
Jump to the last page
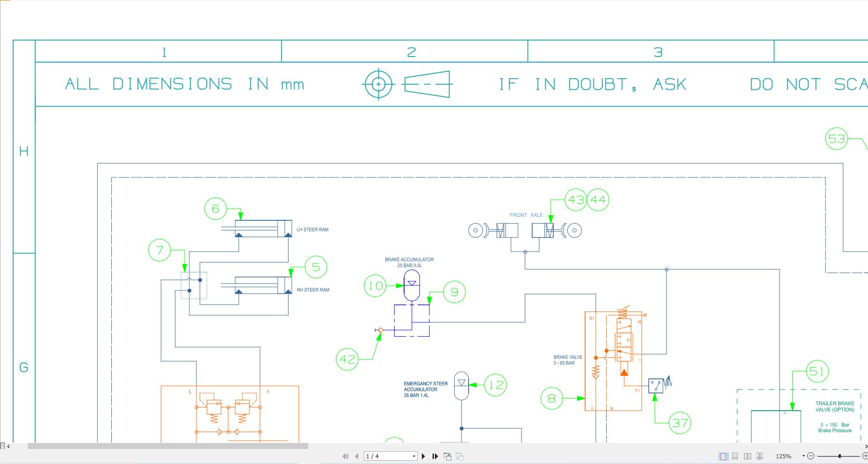coord(435,456)
